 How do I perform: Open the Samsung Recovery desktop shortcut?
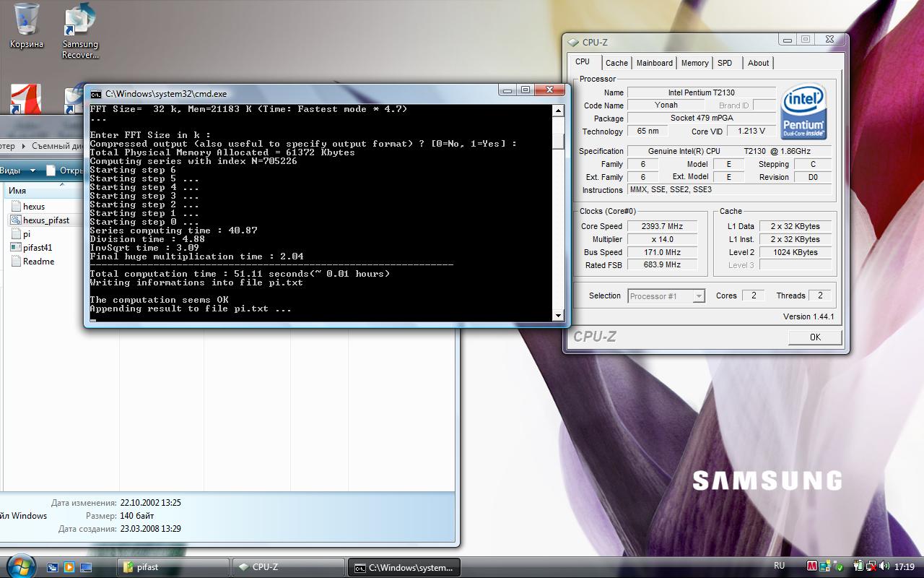[x=80, y=31]
